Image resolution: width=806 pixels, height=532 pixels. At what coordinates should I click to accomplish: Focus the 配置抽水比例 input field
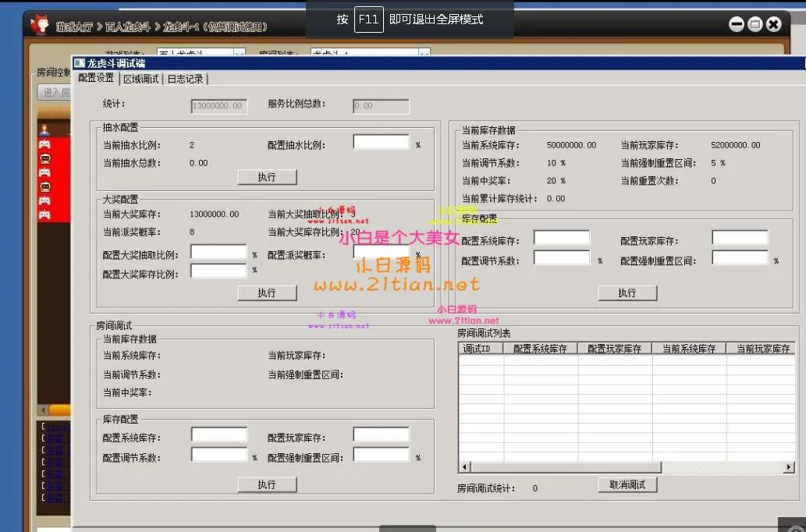(381, 143)
